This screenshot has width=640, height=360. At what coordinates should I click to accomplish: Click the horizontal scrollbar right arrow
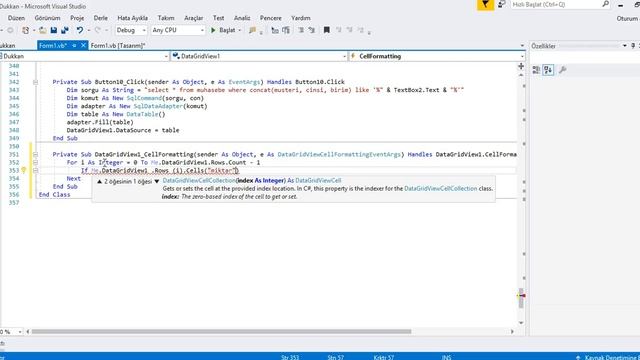[512, 331]
